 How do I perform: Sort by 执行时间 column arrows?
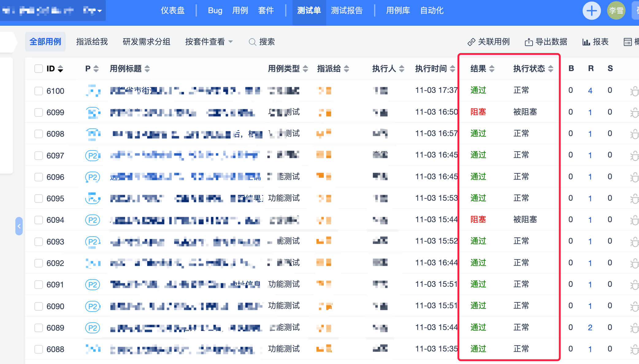point(453,69)
